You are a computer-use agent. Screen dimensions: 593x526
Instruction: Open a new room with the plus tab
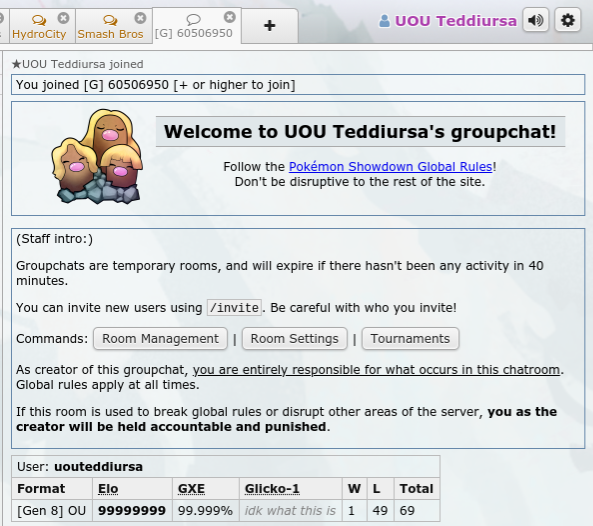coord(270,26)
